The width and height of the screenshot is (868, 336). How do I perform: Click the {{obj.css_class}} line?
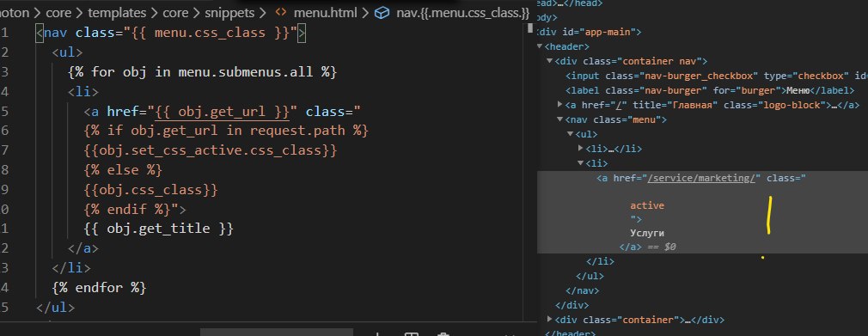point(151,190)
